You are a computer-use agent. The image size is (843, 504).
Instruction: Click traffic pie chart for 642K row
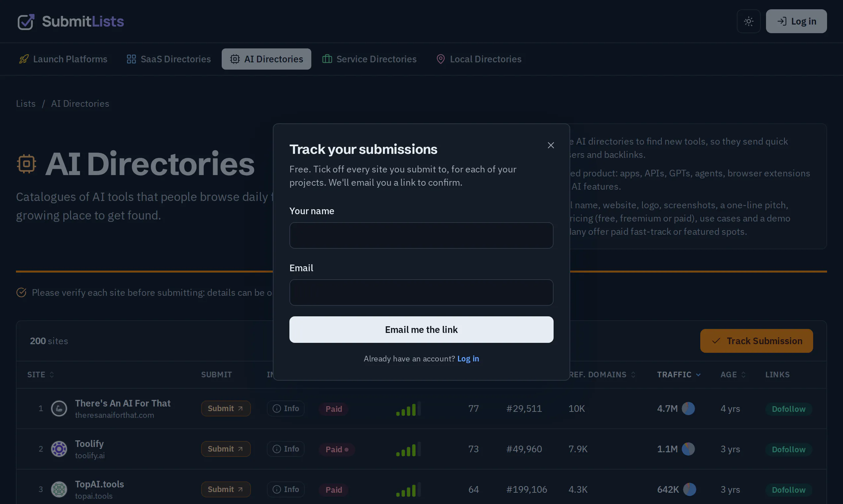click(689, 489)
